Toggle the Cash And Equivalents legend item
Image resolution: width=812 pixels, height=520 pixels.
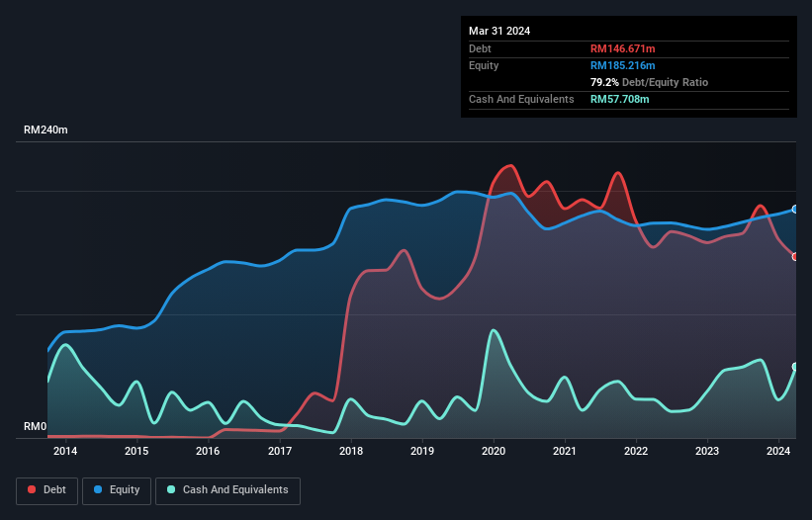click(227, 490)
